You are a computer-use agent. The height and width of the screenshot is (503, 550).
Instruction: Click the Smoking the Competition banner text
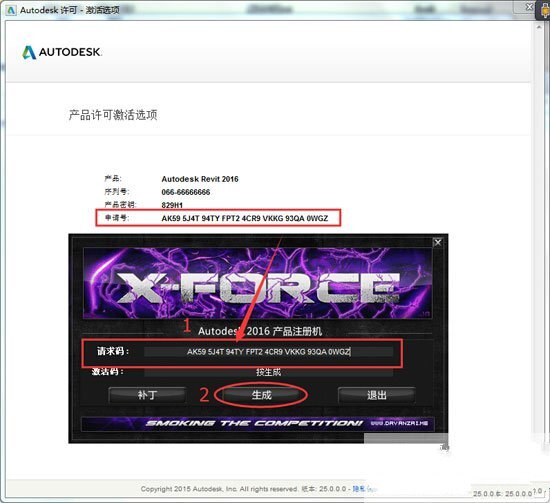(x=254, y=423)
